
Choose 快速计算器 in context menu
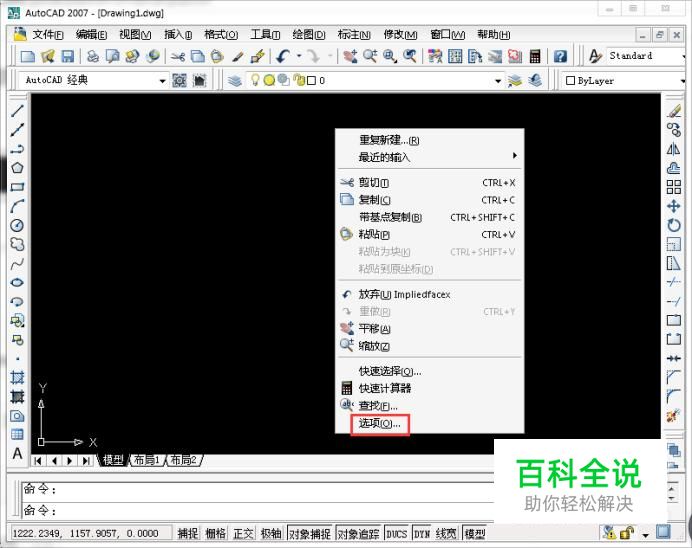pyautogui.click(x=430, y=388)
